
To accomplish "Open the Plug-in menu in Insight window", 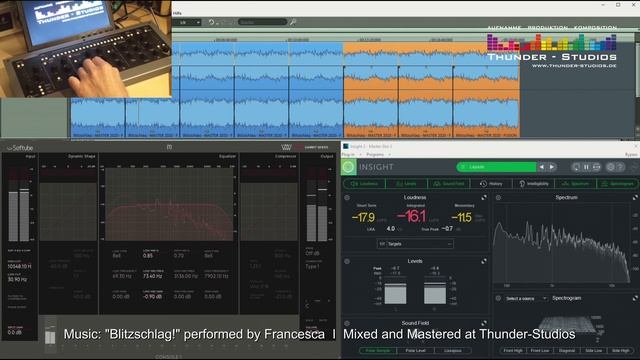I will pyautogui.click(x=348, y=155).
